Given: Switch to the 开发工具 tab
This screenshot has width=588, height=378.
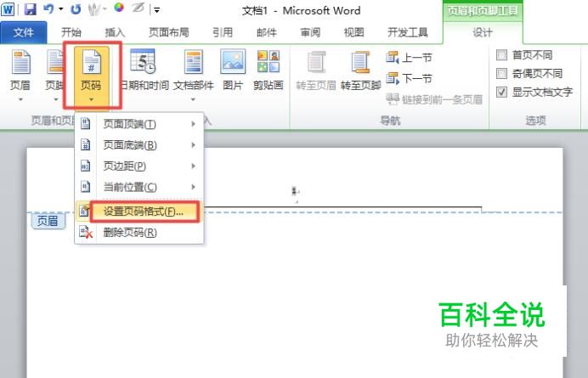Looking at the screenshot, I should click(x=408, y=32).
